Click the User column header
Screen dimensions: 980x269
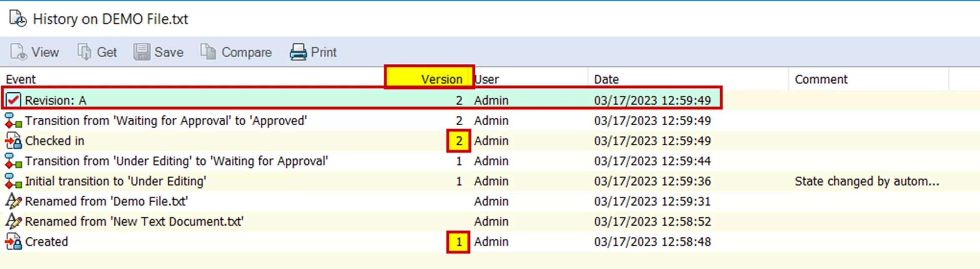click(x=487, y=79)
